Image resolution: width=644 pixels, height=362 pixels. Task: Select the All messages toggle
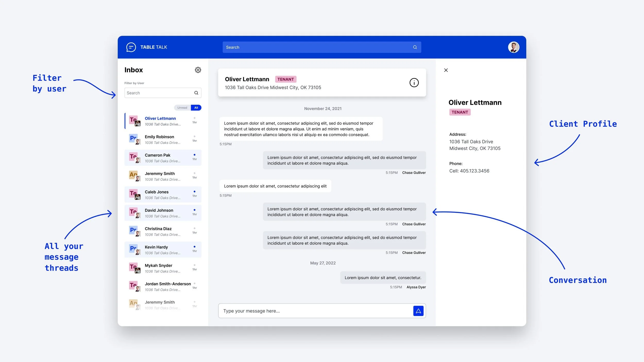(x=196, y=108)
